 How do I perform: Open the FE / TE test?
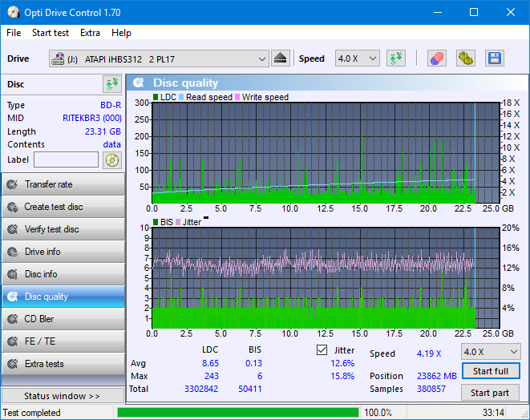[x=63, y=341]
